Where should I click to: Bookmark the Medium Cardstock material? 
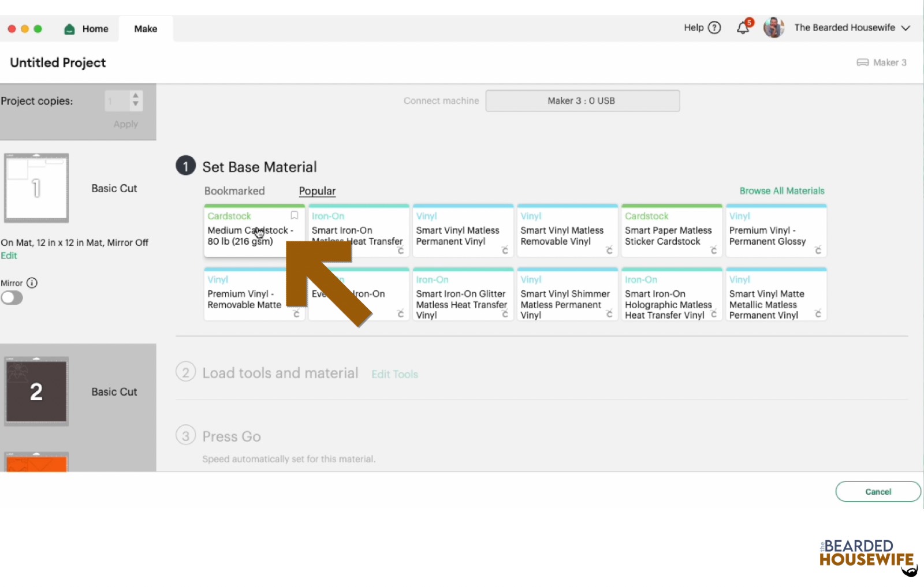pos(294,215)
